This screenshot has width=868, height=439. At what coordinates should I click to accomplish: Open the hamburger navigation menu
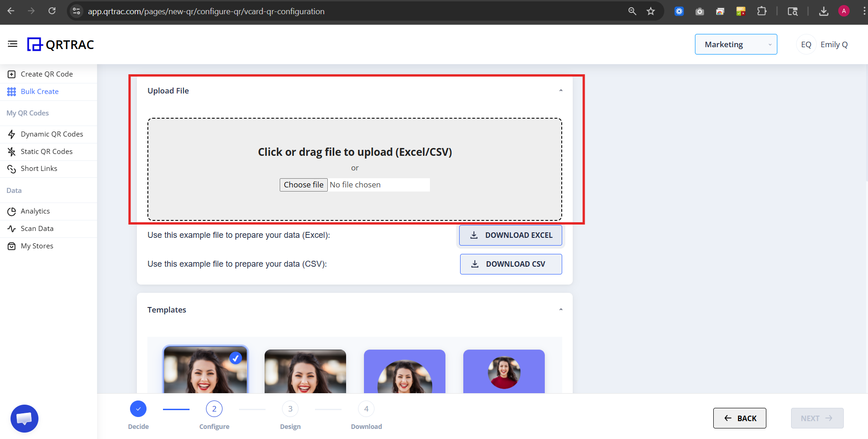click(12, 44)
